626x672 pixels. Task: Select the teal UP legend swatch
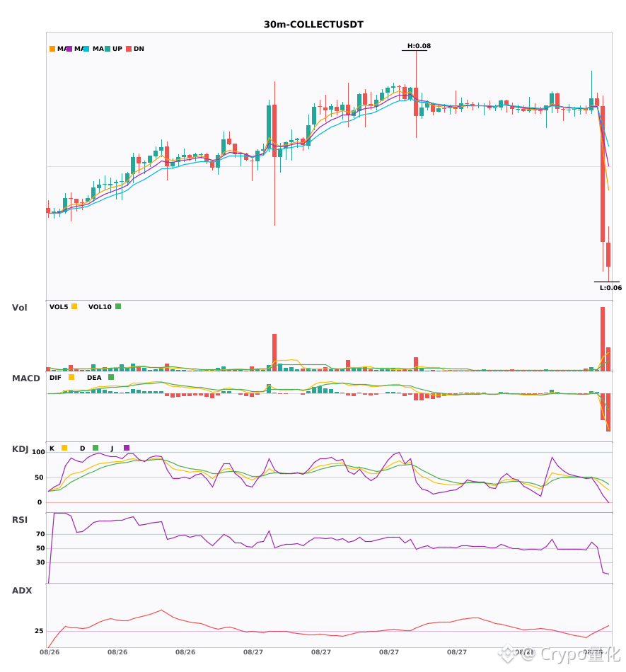coord(108,49)
